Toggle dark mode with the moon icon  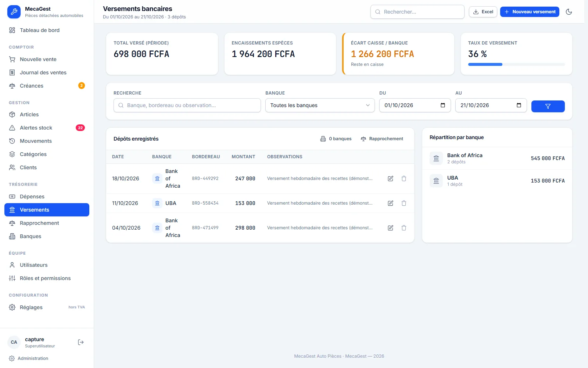[569, 12]
